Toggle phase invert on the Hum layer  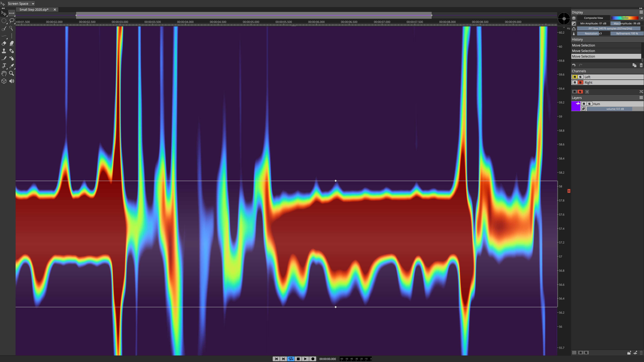[x=583, y=109]
